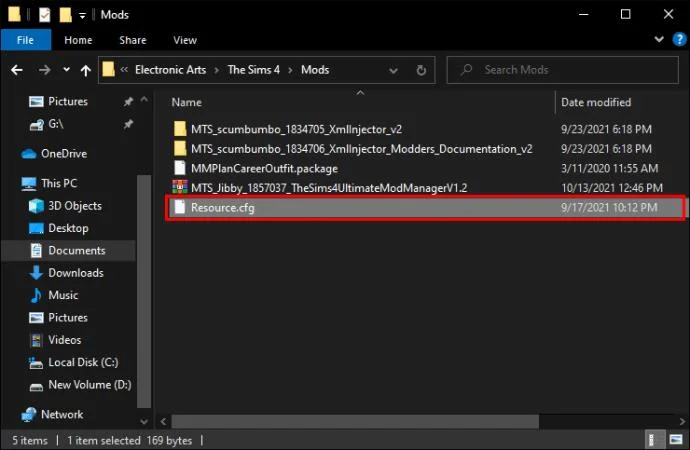Expand the chevron after Electronic Arts breadcrumb
This screenshot has width=690, height=450.
(217, 70)
